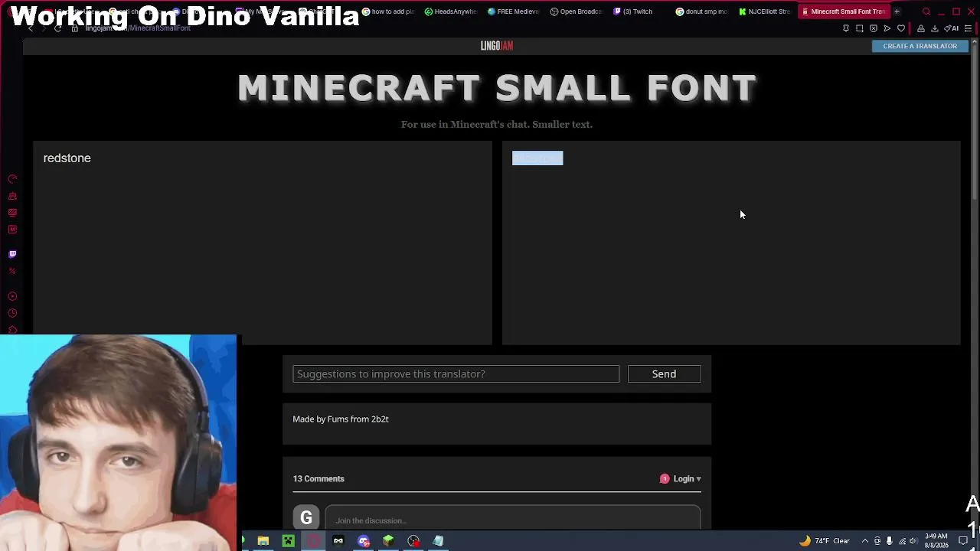
Task: Open the Discord icon in the taskbar
Action: click(x=364, y=541)
